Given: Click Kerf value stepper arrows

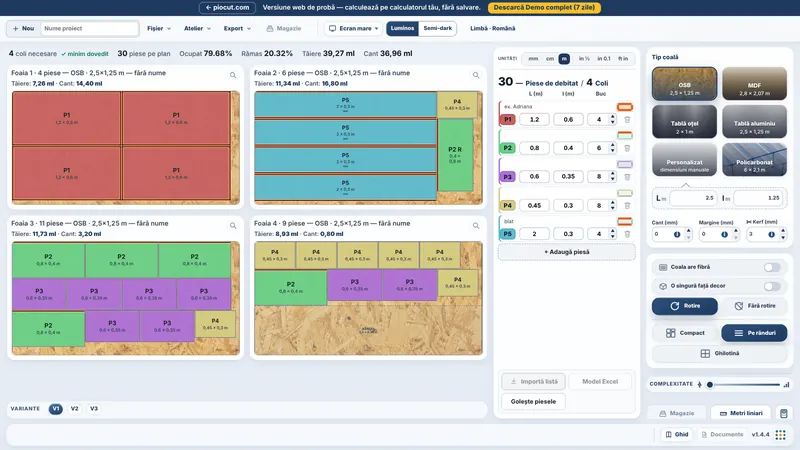Looking at the screenshot, I should [x=783, y=234].
